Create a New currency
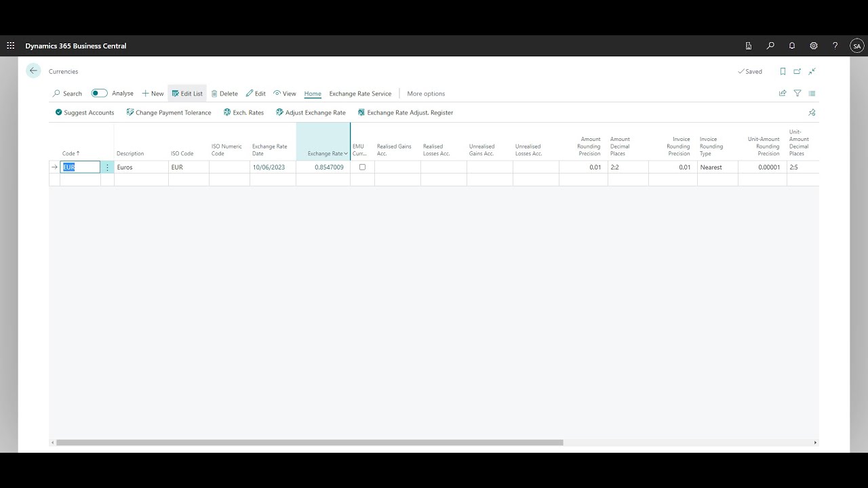This screenshot has width=868, height=488. (x=153, y=94)
